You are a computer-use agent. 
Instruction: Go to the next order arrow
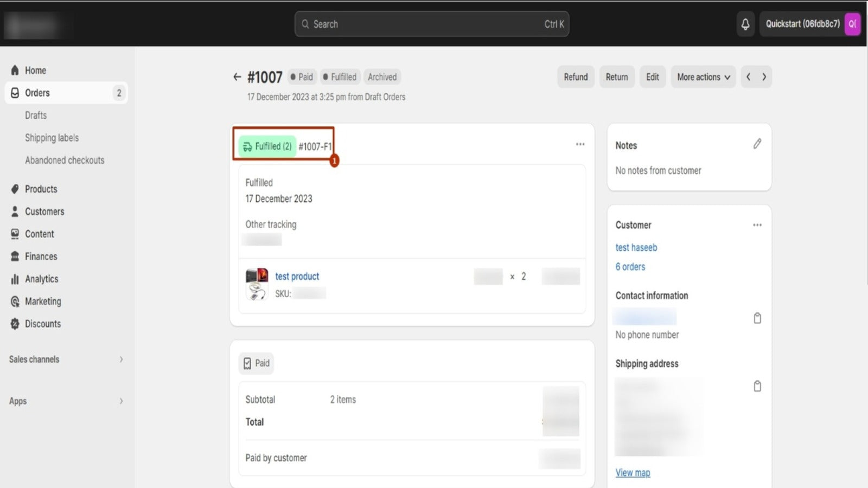764,77
